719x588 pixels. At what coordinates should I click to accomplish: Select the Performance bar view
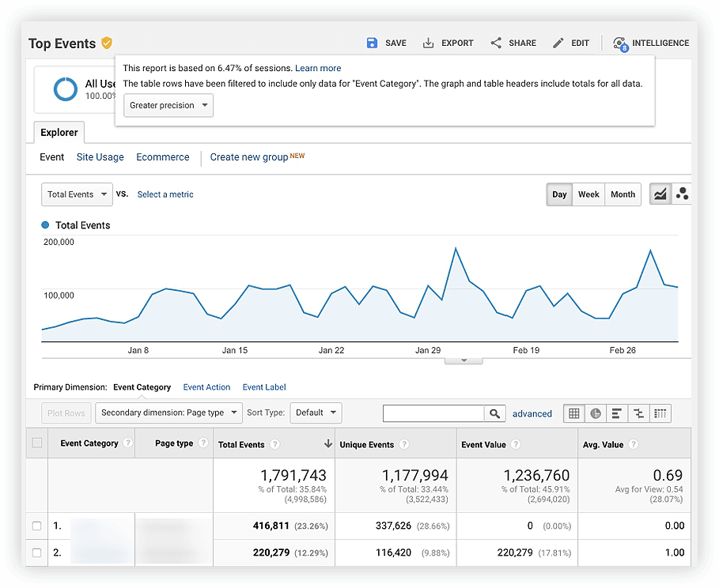[x=617, y=413]
